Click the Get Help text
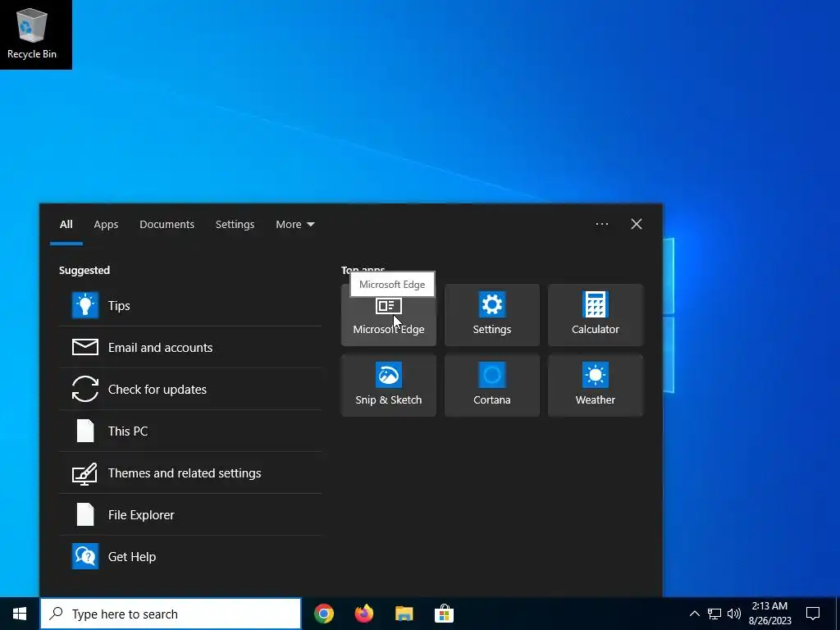The height and width of the screenshot is (630, 840). coord(132,557)
